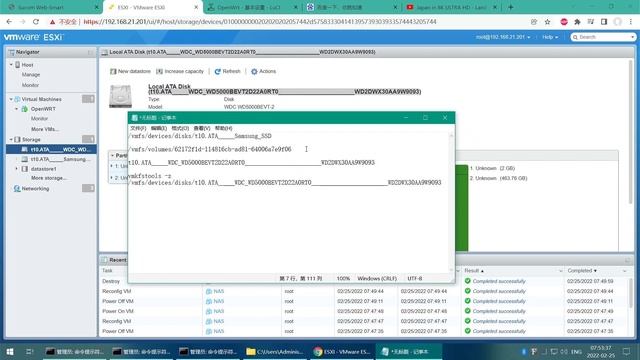Open Notepad Edit menu

pos(159,128)
